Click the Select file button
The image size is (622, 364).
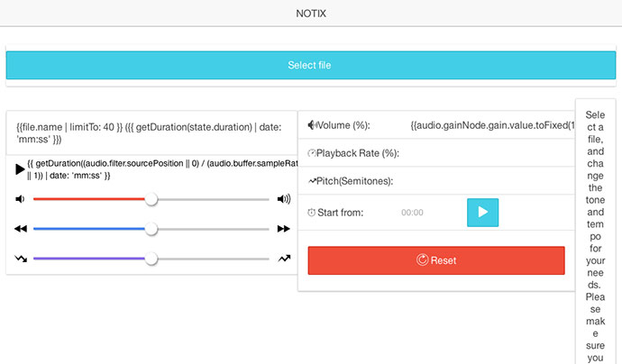point(311,65)
